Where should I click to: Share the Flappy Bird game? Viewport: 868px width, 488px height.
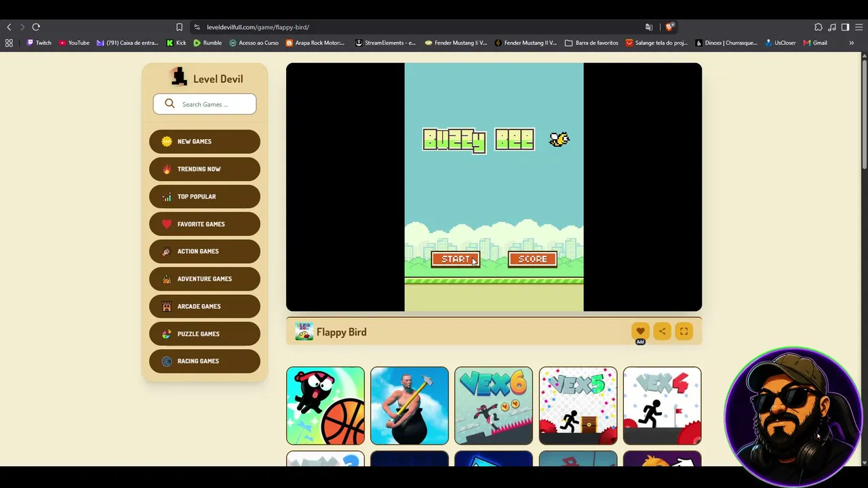(662, 331)
